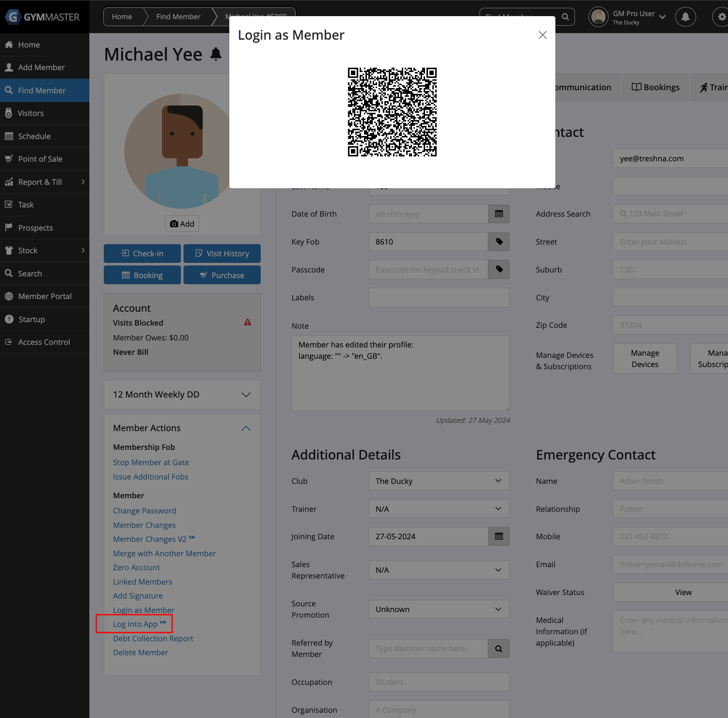Click bell icon beside Michael Yee name
The width and height of the screenshot is (728, 718).
[216, 54]
